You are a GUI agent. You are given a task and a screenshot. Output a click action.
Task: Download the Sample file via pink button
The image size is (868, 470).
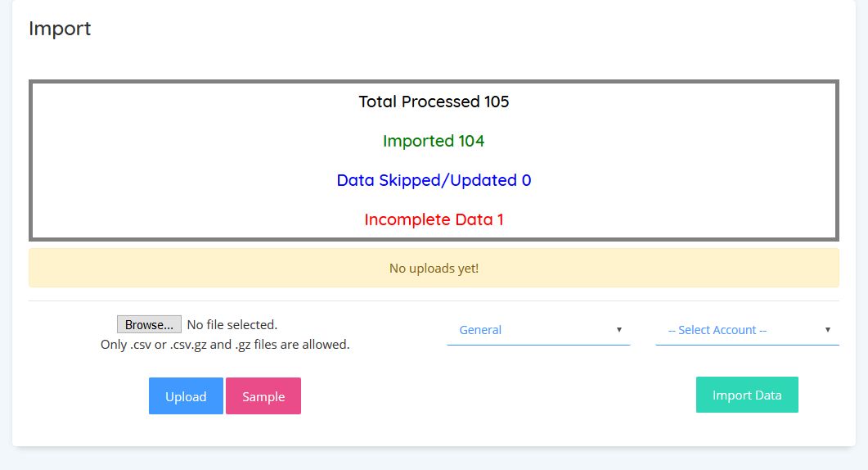tap(263, 396)
